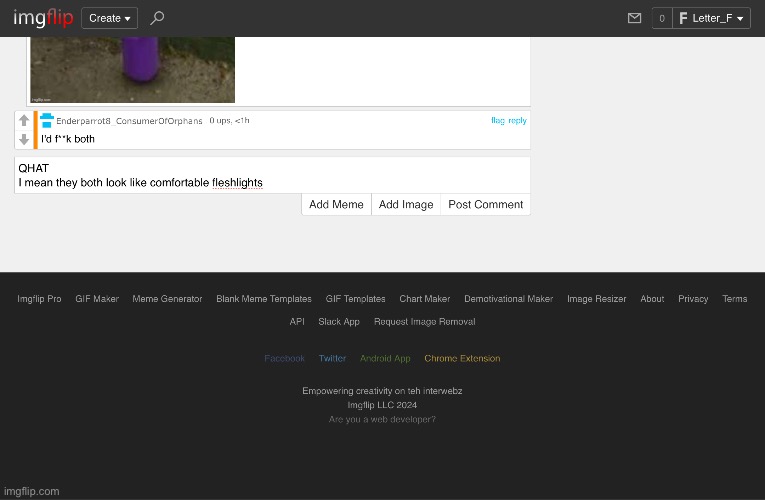Open GIF Templates footer link

point(356,299)
